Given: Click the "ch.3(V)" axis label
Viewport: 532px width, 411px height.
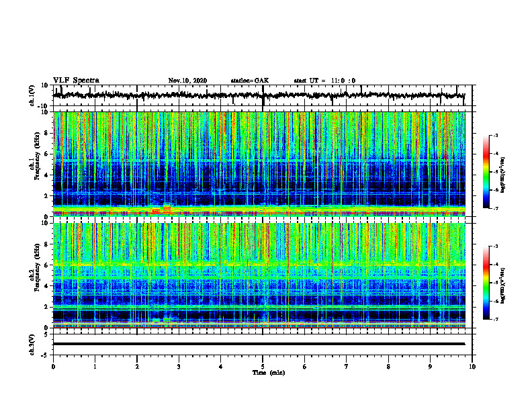Looking at the screenshot, I should tap(32, 345).
